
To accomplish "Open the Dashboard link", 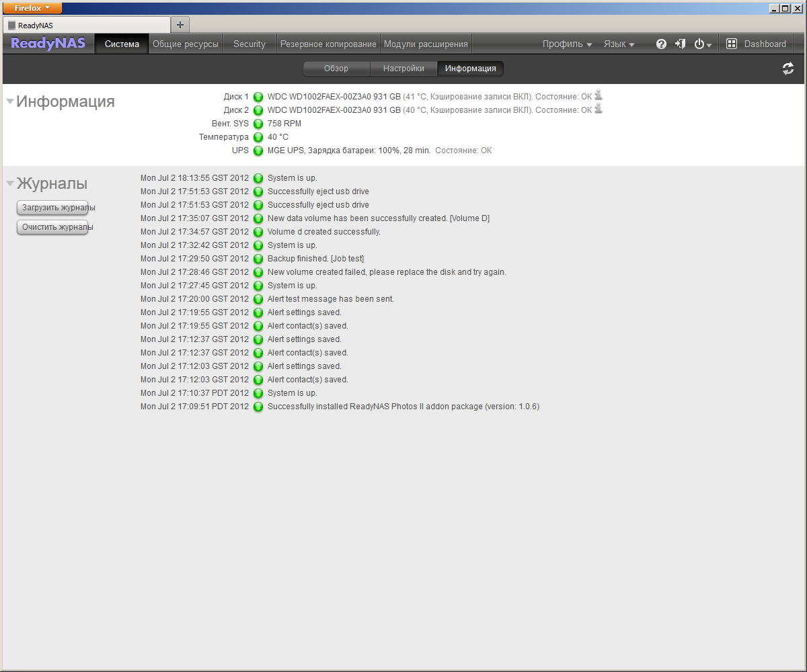I will point(765,44).
